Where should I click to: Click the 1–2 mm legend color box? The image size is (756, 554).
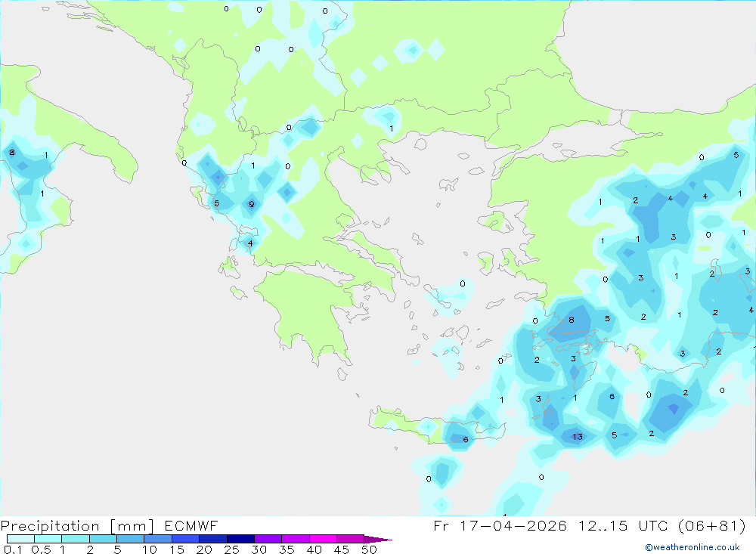tap(76, 539)
